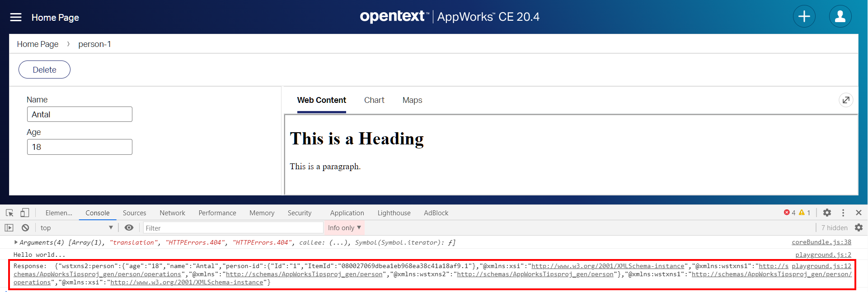Click the yellow warning count badge
The image size is (868, 292).
pos(805,213)
